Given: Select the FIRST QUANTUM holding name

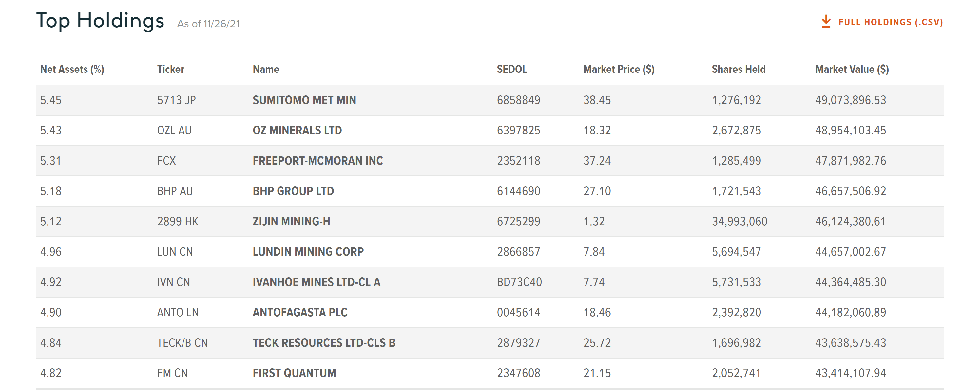Looking at the screenshot, I should pyautogui.click(x=294, y=373).
